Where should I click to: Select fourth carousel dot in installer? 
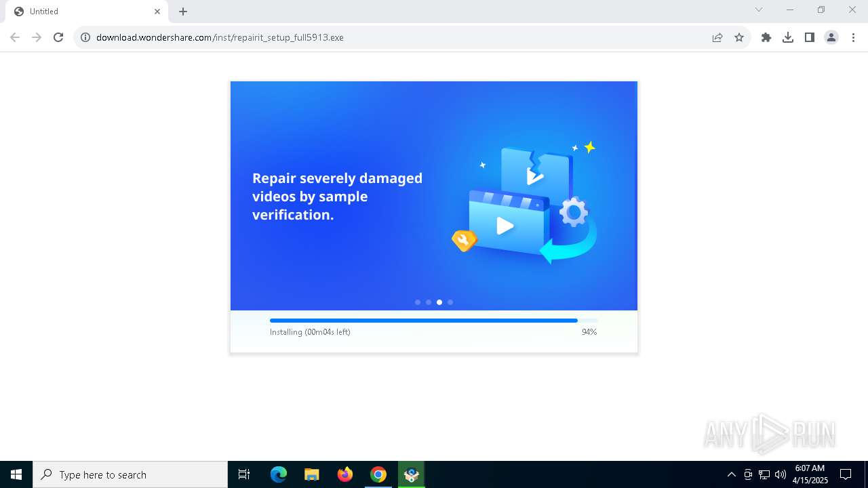[450, 302]
